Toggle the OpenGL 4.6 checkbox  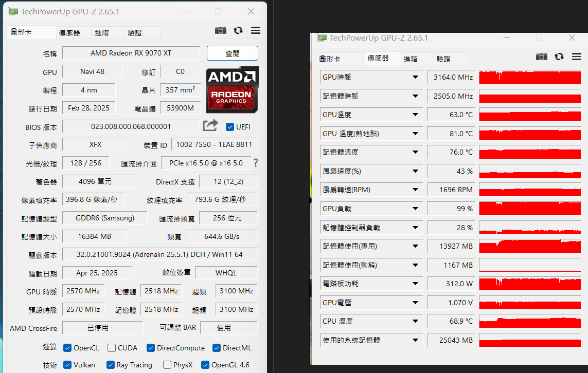pos(205,365)
